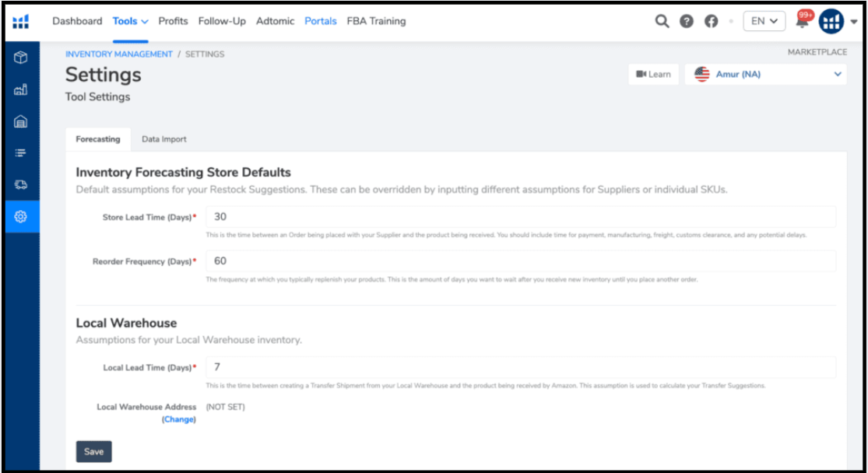Image resolution: width=868 pixels, height=473 pixels.
Task: Click the user avatar profile icon
Action: [x=831, y=22]
